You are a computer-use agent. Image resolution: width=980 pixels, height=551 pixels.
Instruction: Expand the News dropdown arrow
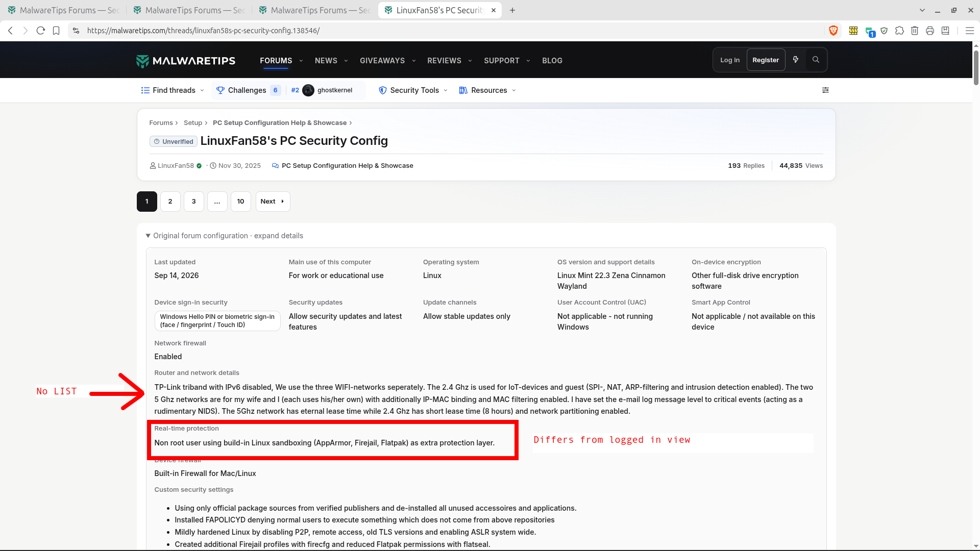click(346, 61)
